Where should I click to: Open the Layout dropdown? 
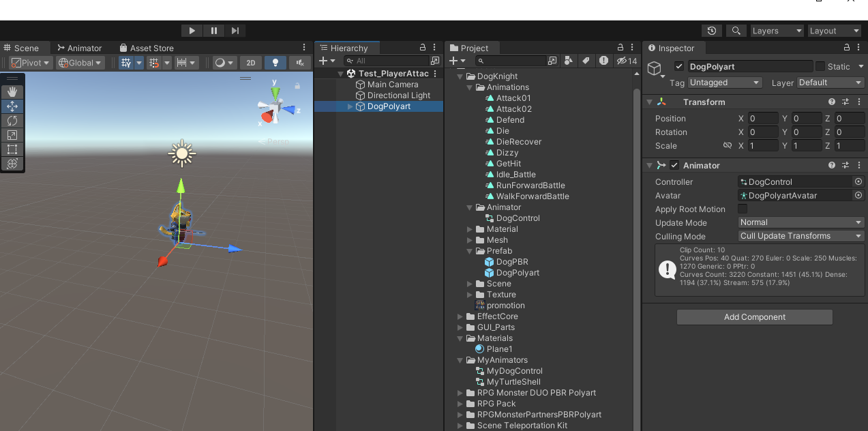[835, 31]
